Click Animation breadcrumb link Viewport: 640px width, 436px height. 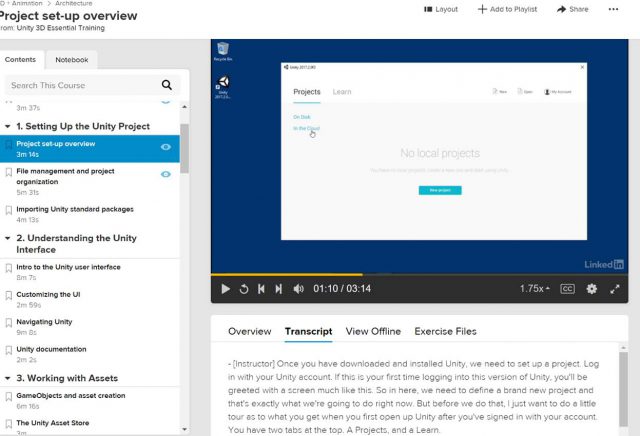click(27, 3)
